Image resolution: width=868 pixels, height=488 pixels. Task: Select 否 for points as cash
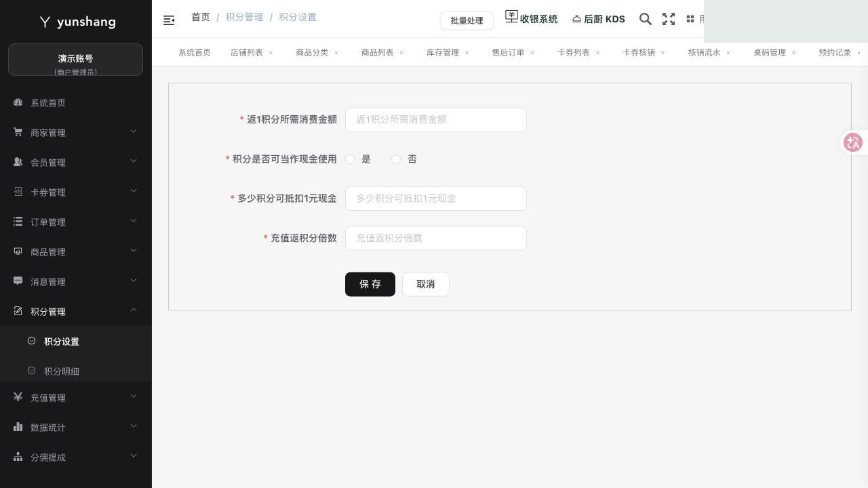pyautogui.click(x=396, y=159)
